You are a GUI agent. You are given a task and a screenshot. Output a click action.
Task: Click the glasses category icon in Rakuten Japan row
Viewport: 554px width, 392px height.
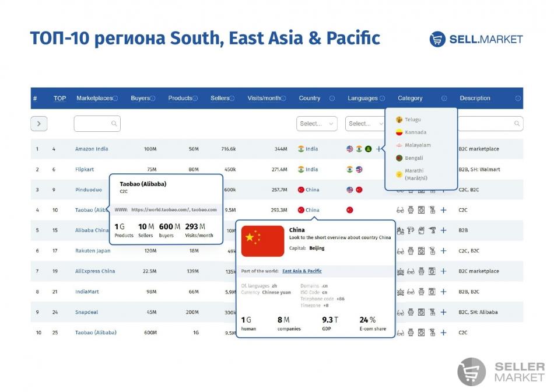[x=400, y=251]
